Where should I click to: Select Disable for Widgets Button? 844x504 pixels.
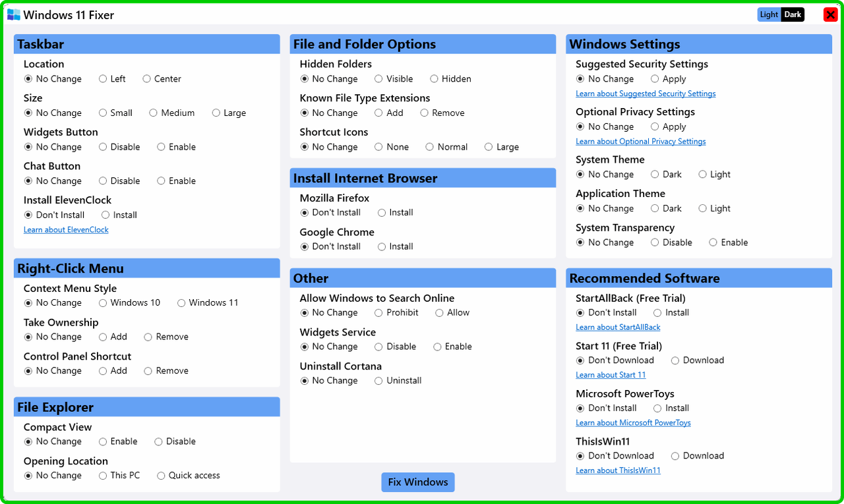(x=119, y=147)
